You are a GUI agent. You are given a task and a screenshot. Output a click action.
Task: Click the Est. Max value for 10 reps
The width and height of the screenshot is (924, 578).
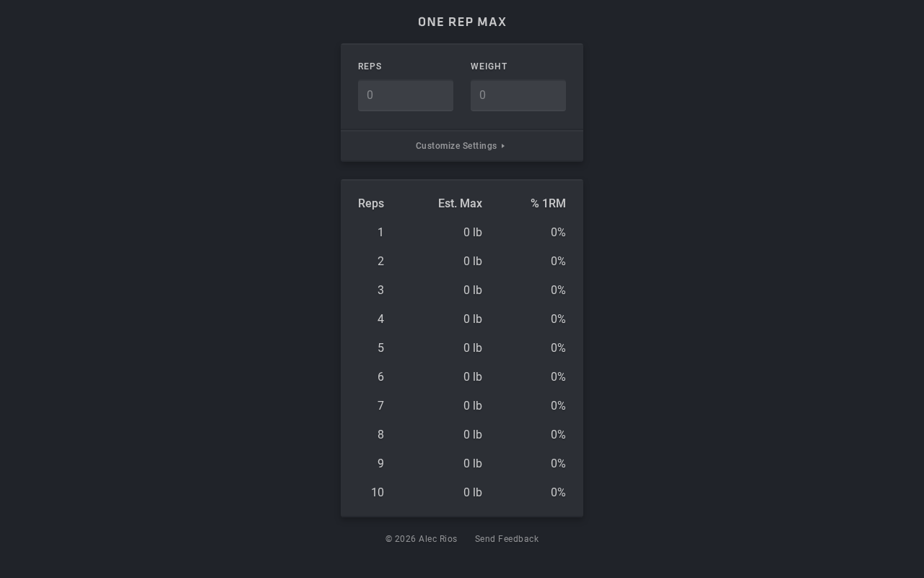point(472,493)
